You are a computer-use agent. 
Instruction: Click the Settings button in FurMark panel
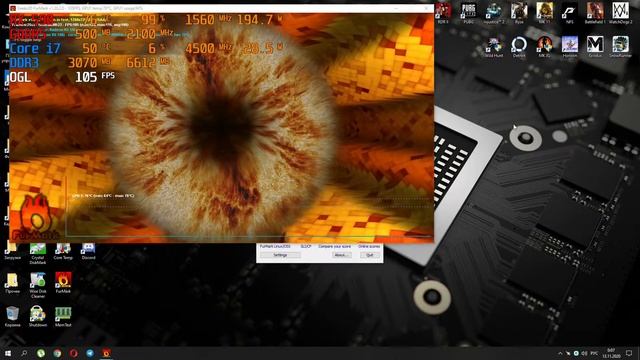coord(280,255)
